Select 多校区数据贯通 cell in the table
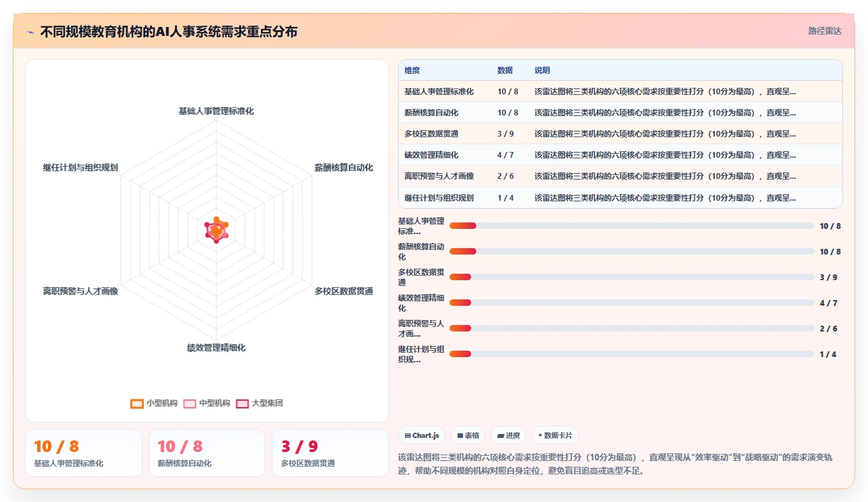This screenshot has width=868, height=502. (431, 134)
